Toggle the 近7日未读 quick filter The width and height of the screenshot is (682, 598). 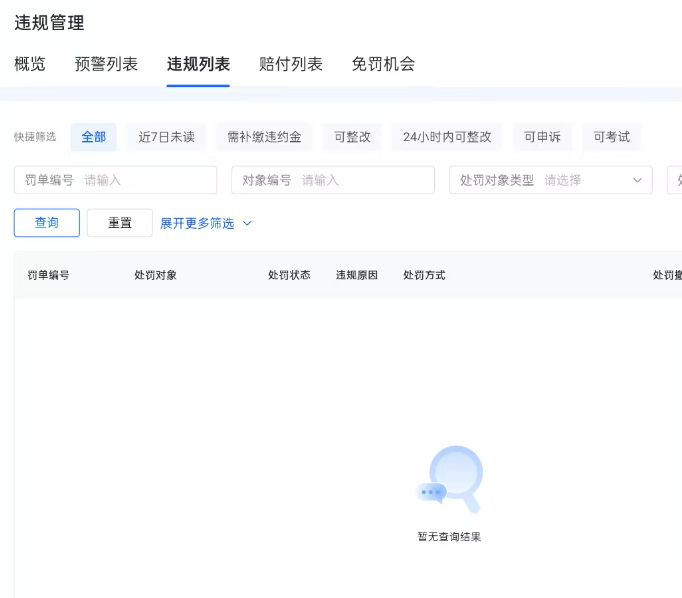coord(166,137)
